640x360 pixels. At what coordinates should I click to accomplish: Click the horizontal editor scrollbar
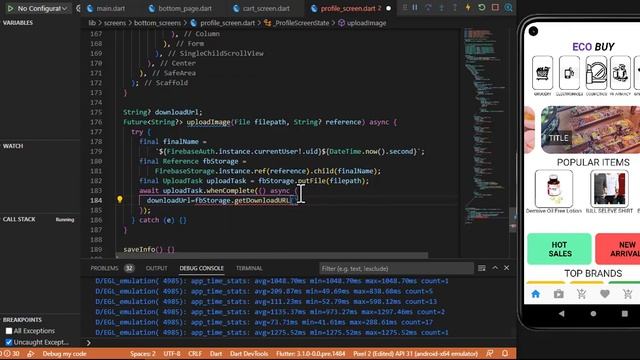tap(271, 256)
